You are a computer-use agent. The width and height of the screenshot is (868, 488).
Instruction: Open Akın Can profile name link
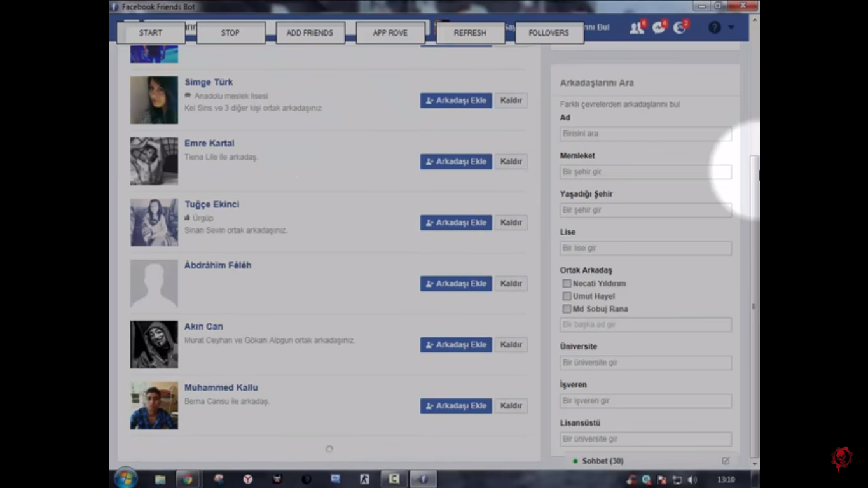pos(203,326)
